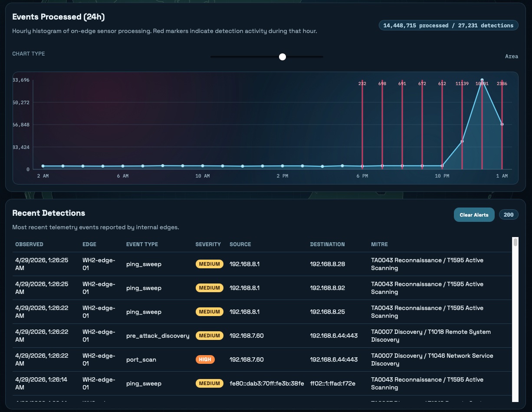Screen dimensions: 532x412
Task: Click the chart type slider handle
Action: (x=282, y=57)
